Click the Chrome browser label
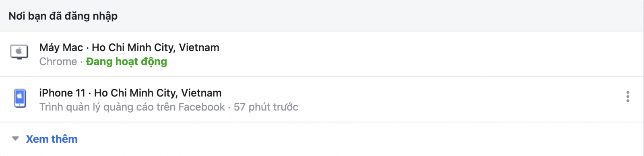 [x=58, y=62]
